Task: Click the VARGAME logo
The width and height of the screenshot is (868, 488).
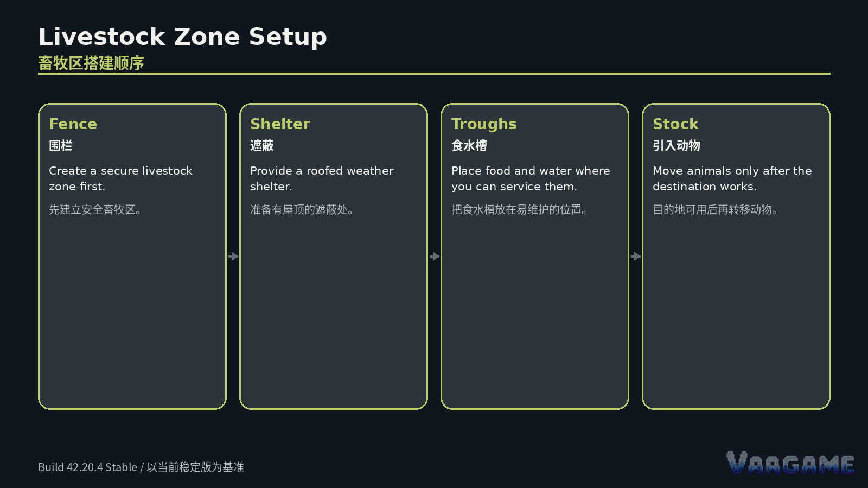Action: pyautogui.click(x=790, y=463)
